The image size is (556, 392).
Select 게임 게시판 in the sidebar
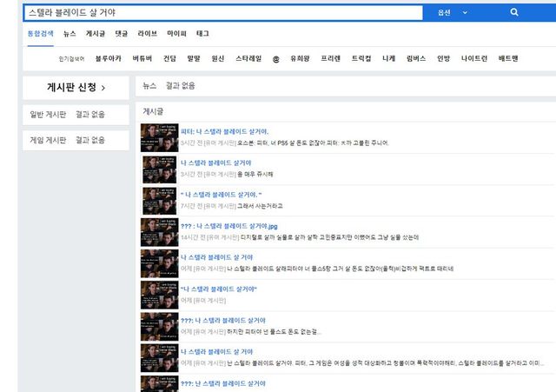(x=43, y=140)
